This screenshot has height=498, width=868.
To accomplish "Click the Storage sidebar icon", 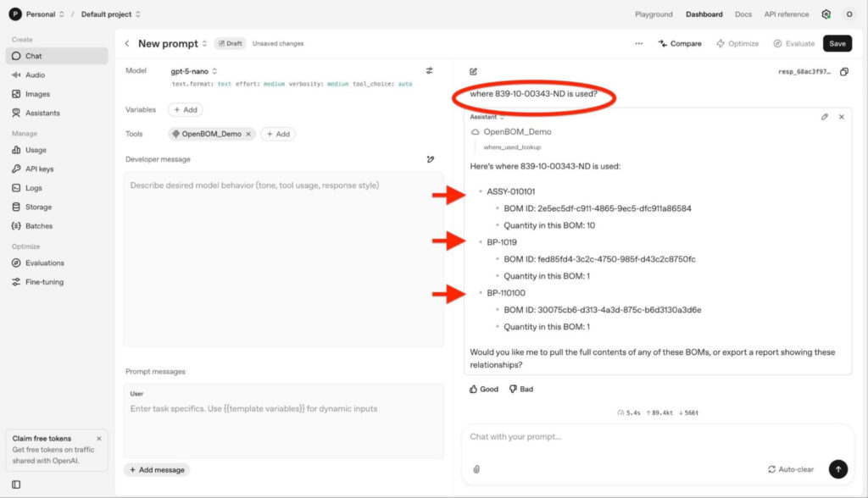I will point(16,207).
